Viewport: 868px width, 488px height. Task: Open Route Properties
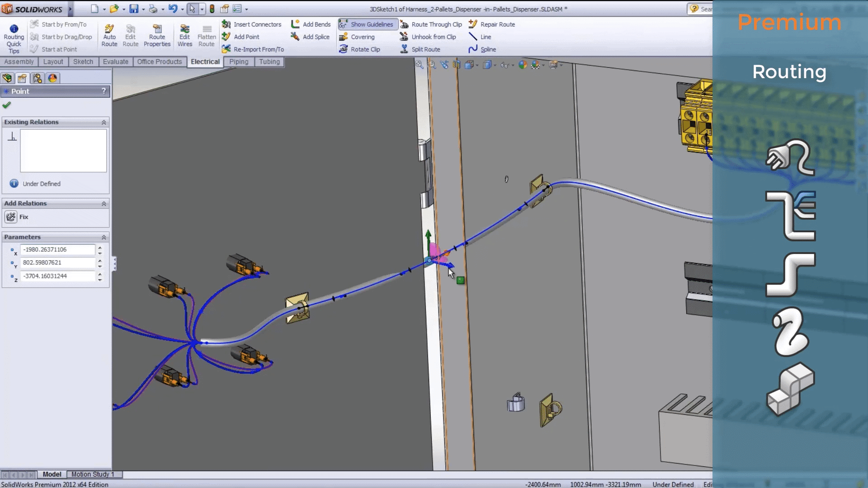coord(157,36)
